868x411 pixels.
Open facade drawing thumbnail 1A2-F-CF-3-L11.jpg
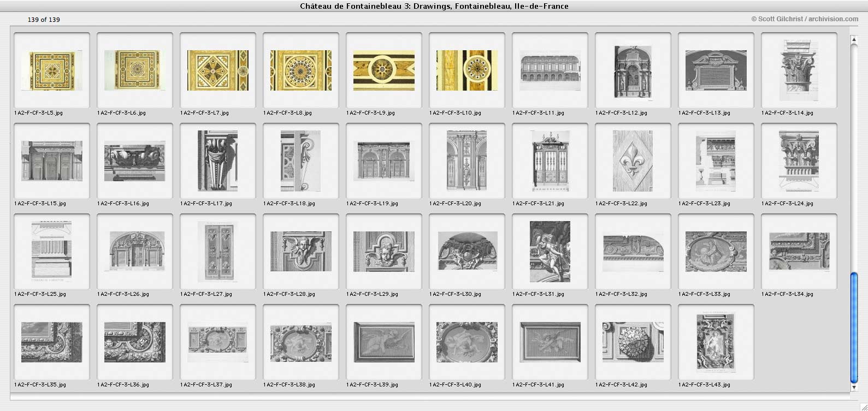550,71
